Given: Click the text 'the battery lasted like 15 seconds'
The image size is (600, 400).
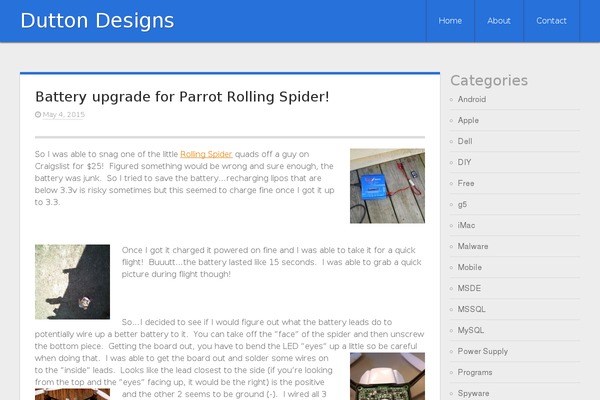Looking at the screenshot, I should pos(249,262).
